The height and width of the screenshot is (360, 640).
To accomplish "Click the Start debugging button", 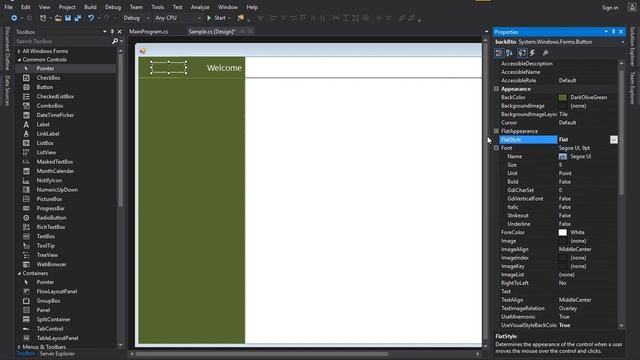I will [216, 18].
